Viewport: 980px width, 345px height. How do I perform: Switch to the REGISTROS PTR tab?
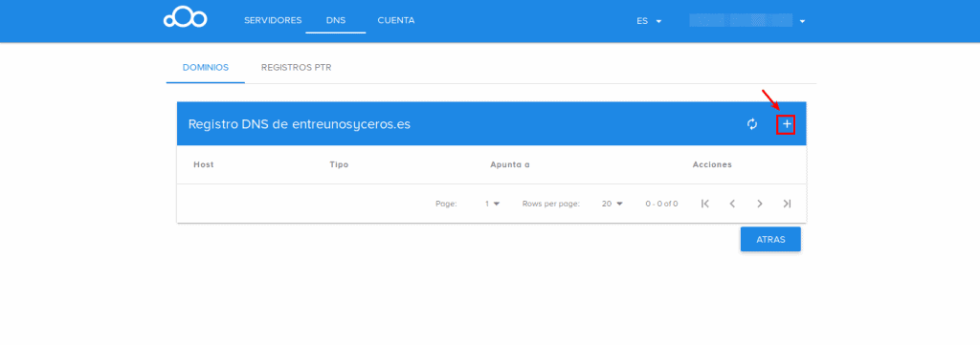click(x=297, y=68)
